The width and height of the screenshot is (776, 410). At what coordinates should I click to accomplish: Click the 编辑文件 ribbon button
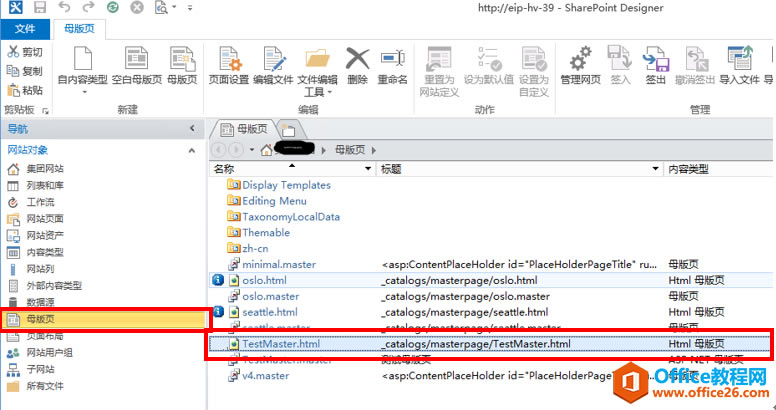(273, 66)
